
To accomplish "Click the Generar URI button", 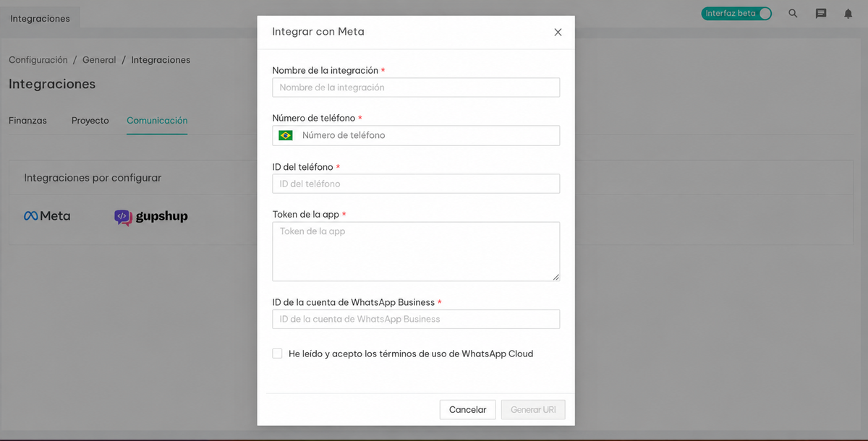I will [533, 409].
